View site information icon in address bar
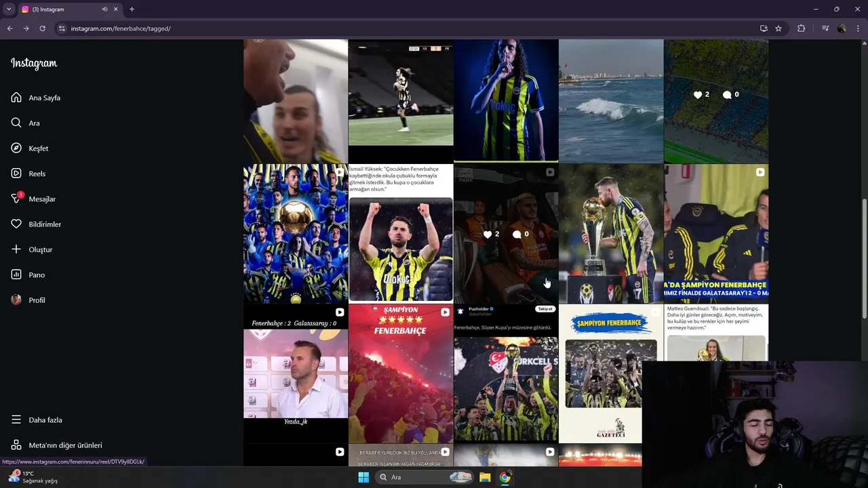 tap(62, 28)
